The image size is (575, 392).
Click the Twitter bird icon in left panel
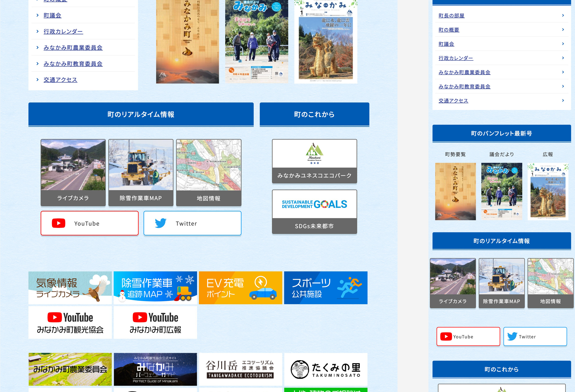[160, 223]
